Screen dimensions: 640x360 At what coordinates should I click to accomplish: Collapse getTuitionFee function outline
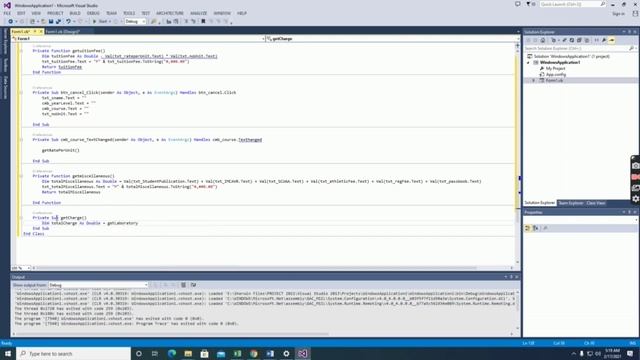point(21,51)
